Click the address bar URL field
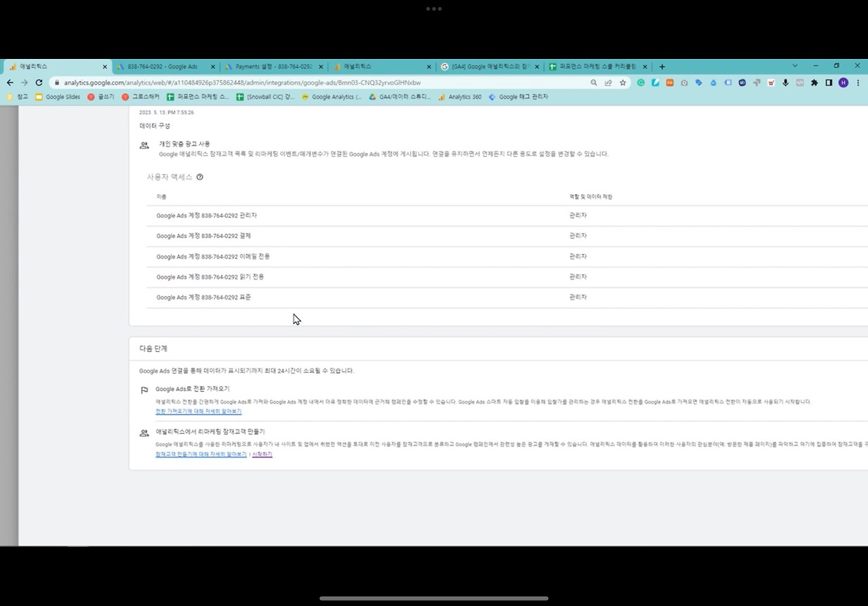 pyautogui.click(x=319, y=83)
